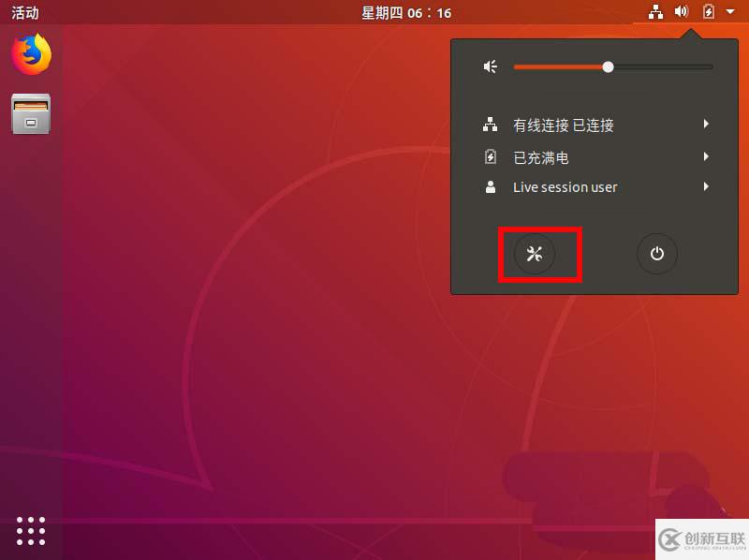Expand the 已充满电 submenu arrow
This screenshot has width=749, height=560.
tap(706, 156)
